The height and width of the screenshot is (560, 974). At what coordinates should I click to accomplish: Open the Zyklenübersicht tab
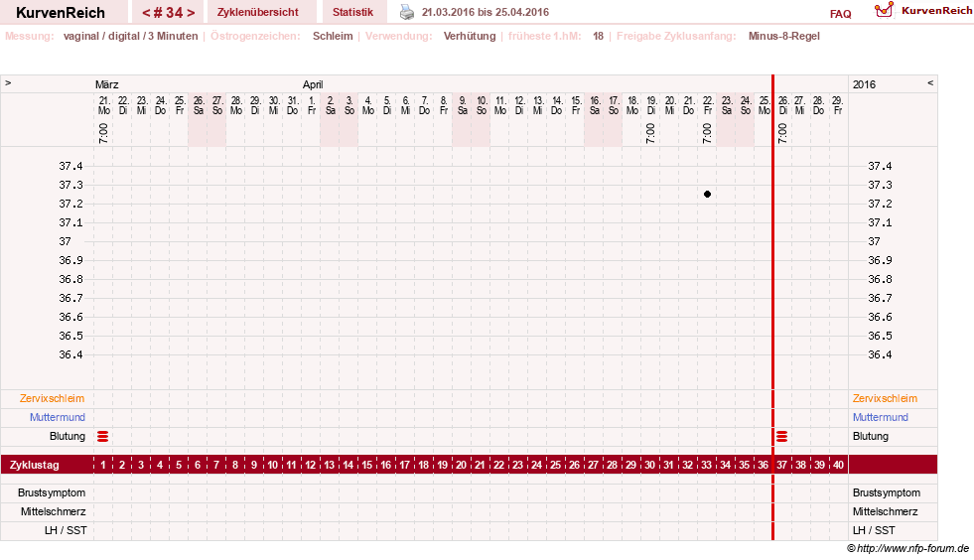258,12
